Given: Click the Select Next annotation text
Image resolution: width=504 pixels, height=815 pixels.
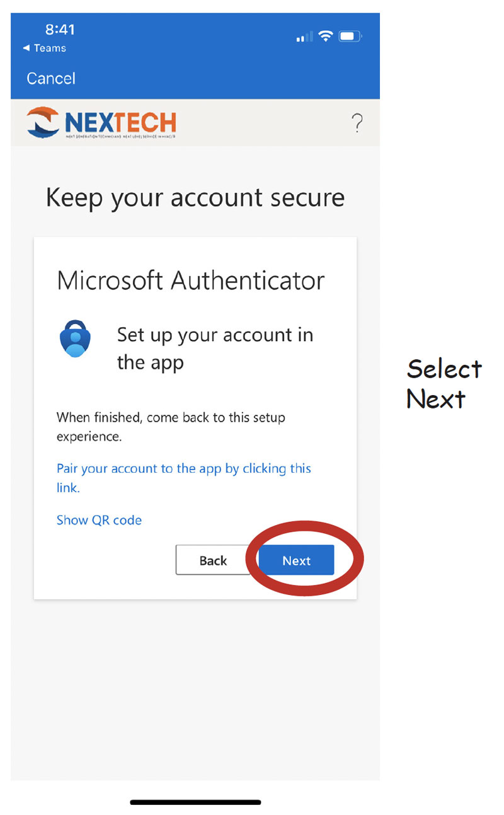Looking at the screenshot, I should tap(444, 383).
